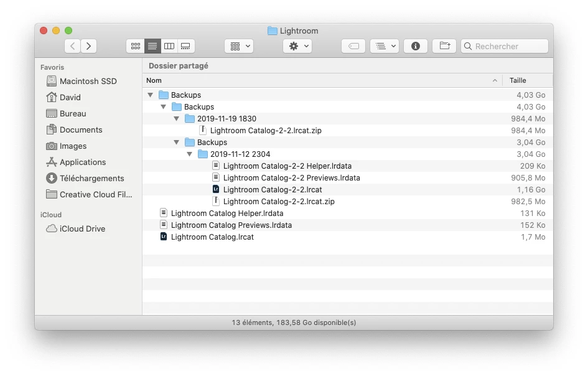Switch to icon grid view

pos(136,46)
